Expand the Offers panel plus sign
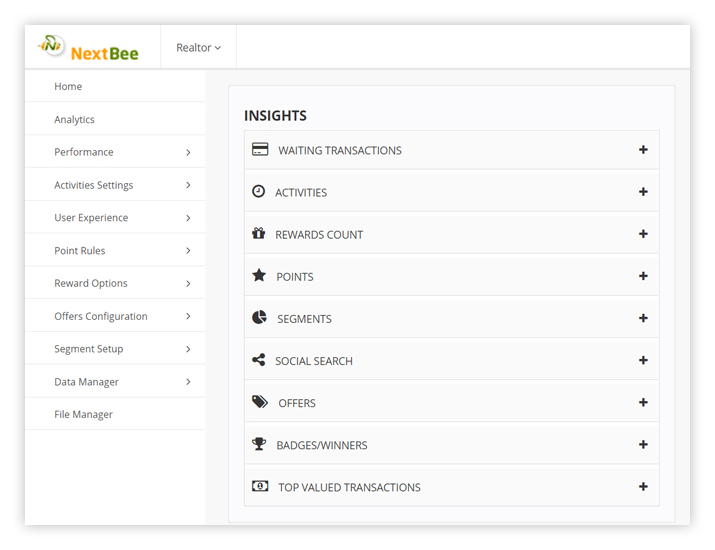Screen dimensions: 715x550 (643, 402)
